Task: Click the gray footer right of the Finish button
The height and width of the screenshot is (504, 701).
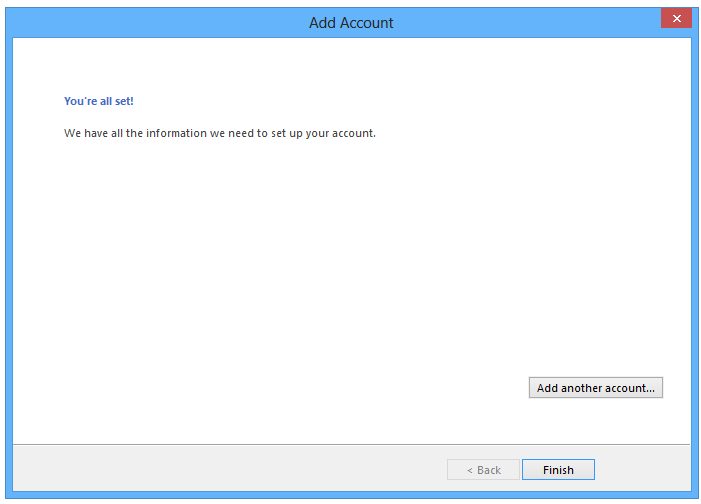Action: tap(642, 470)
